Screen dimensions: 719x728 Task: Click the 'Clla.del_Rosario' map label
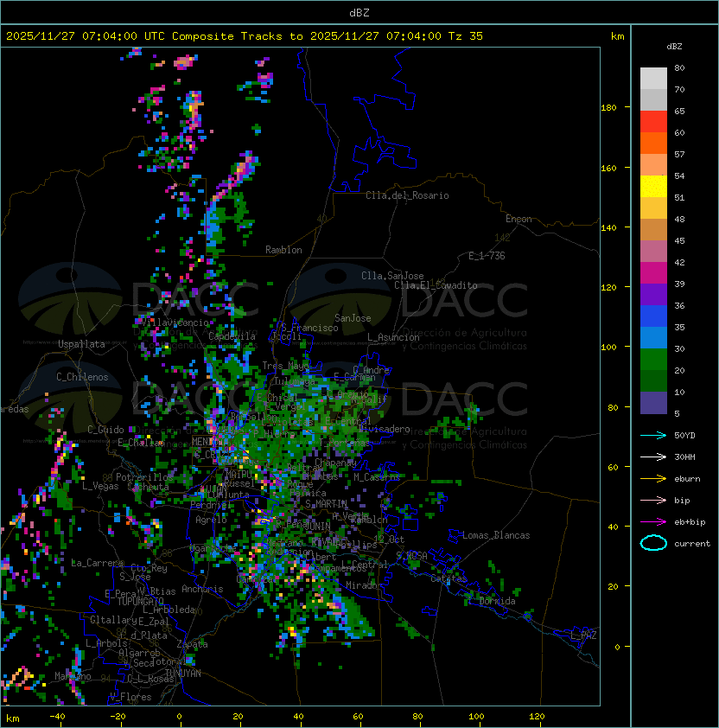click(x=407, y=195)
